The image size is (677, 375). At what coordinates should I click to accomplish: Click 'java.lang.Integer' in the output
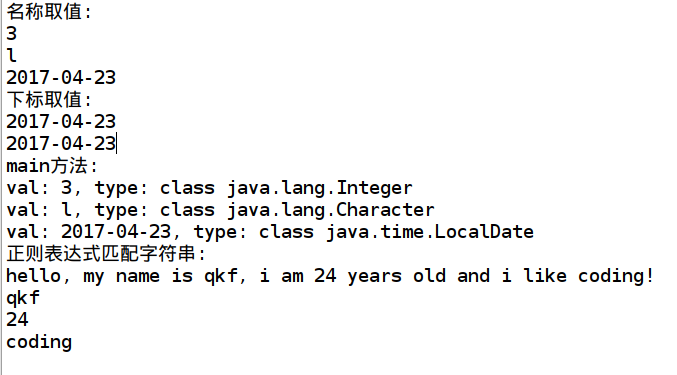(x=320, y=188)
